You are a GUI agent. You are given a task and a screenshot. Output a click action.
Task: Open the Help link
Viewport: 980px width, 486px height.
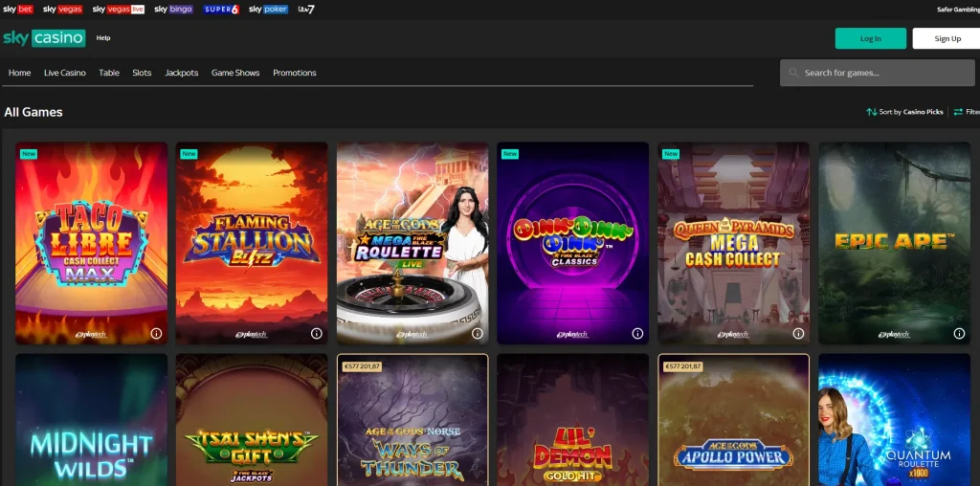tap(103, 38)
